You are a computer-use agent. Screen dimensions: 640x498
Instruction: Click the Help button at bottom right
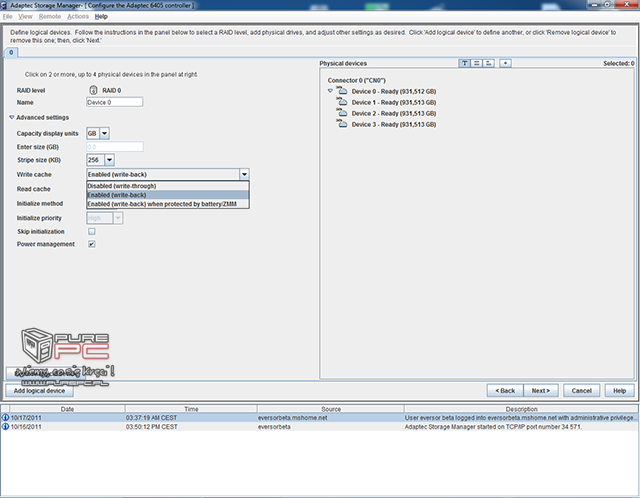[619, 391]
